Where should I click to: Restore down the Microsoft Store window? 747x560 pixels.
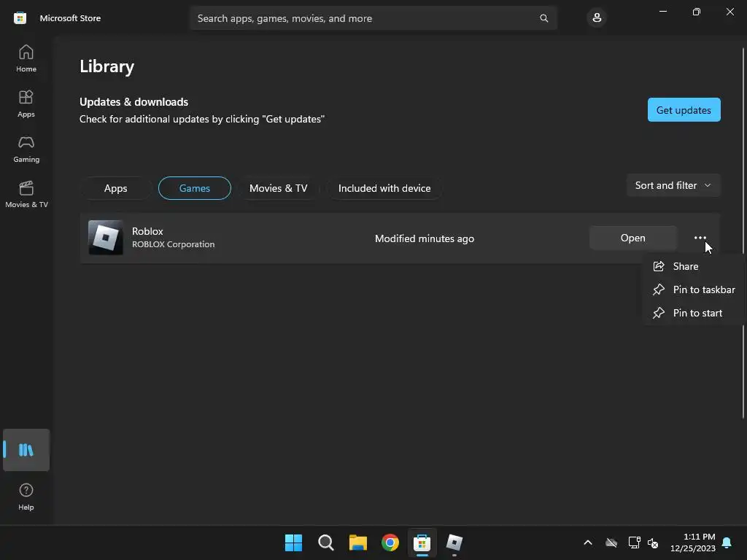coord(697,12)
